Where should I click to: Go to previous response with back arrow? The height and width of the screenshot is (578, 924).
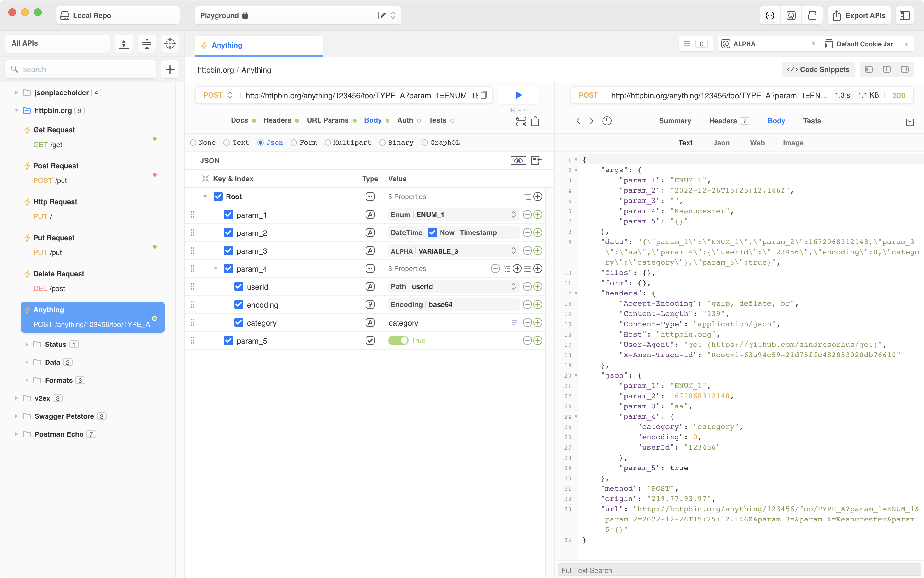[x=578, y=121]
